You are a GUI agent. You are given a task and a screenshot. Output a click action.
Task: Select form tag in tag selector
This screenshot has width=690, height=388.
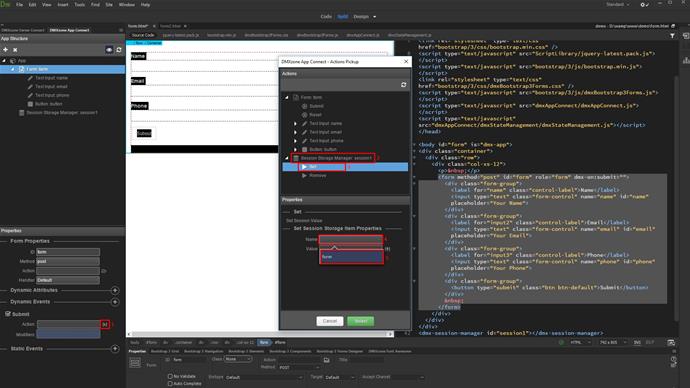point(264,342)
